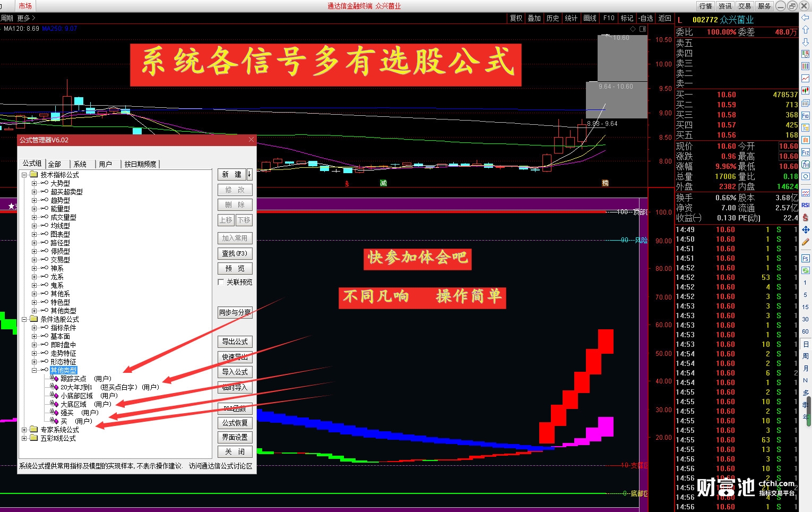Expand the 专家系统公式 folder

(24, 430)
